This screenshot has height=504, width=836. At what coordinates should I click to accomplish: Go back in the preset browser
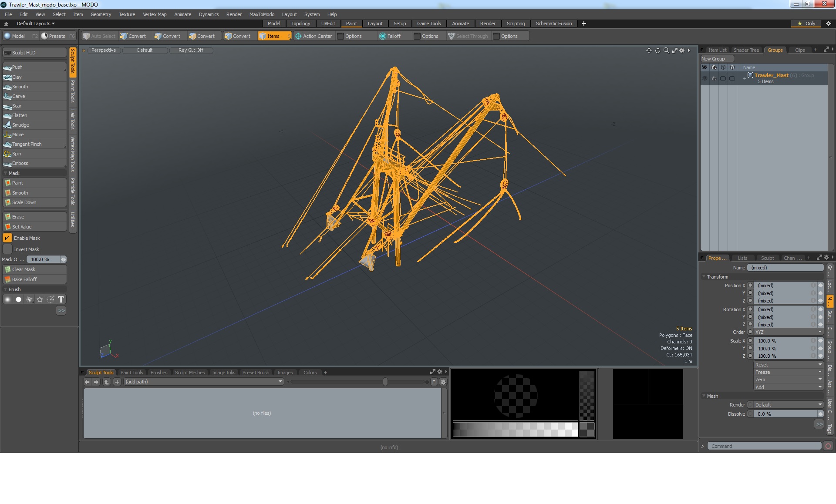point(87,382)
